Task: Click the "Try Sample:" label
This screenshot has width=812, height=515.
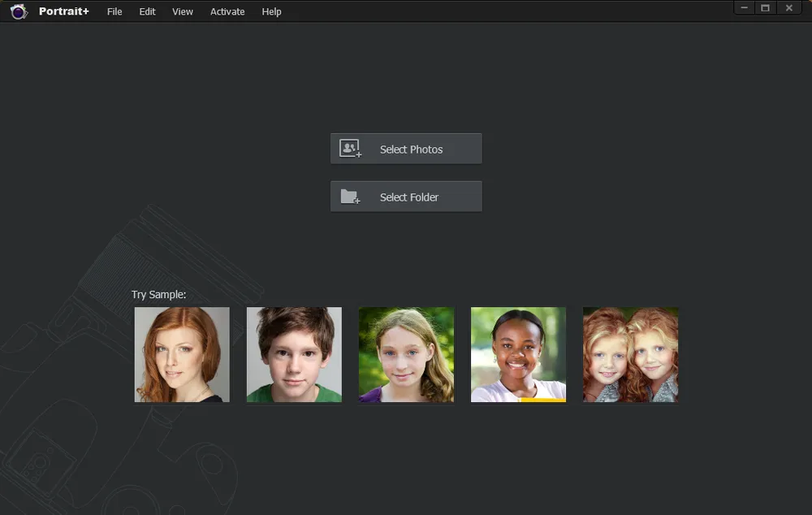Action: pyautogui.click(x=159, y=294)
